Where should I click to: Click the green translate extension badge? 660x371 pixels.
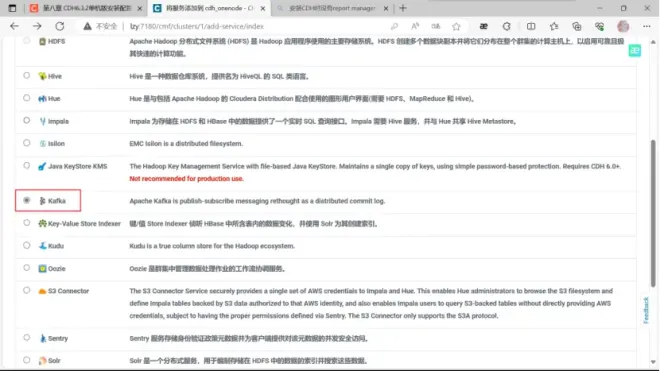coord(634,51)
